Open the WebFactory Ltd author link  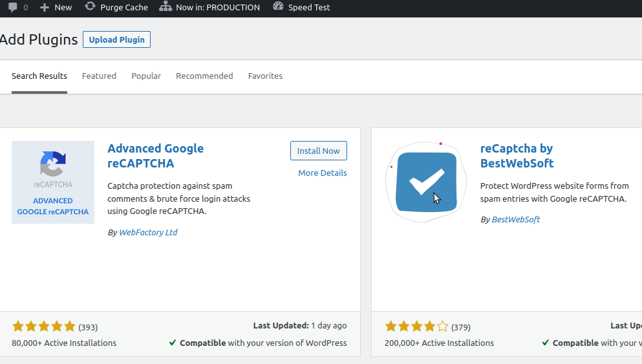[x=148, y=233]
